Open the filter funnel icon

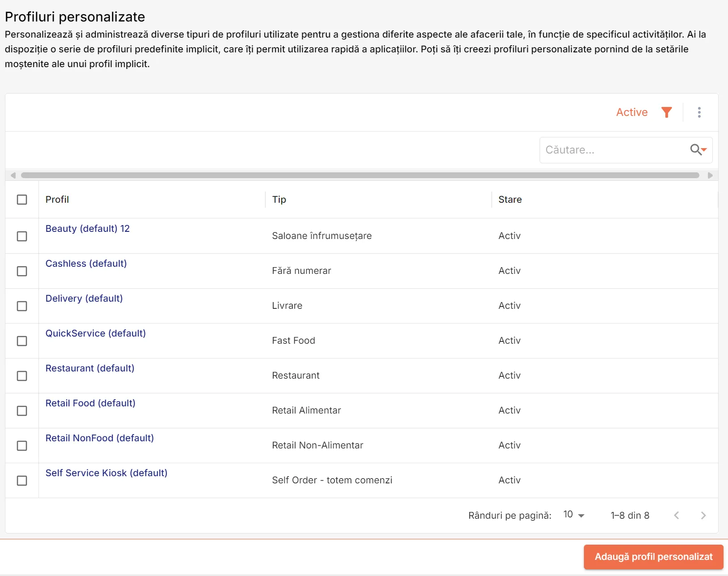point(667,112)
